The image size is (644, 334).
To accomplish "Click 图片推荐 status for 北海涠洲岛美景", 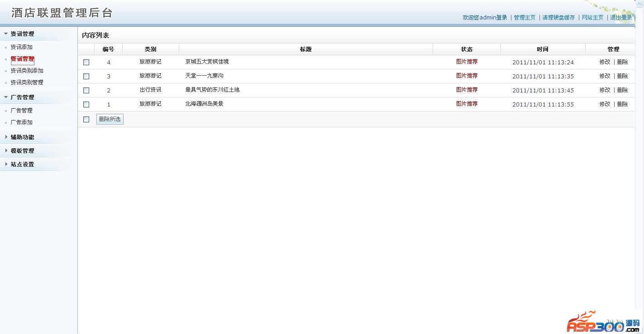I will 467,104.
